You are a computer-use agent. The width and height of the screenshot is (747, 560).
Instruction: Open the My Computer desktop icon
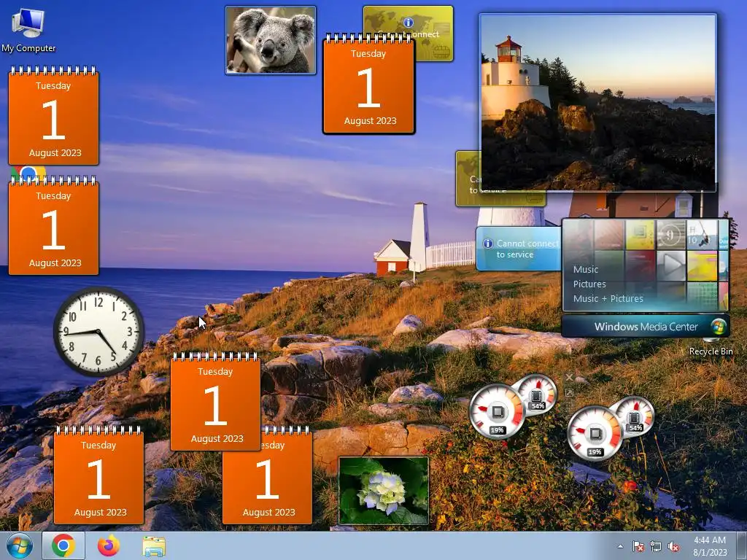click(28, 30)
